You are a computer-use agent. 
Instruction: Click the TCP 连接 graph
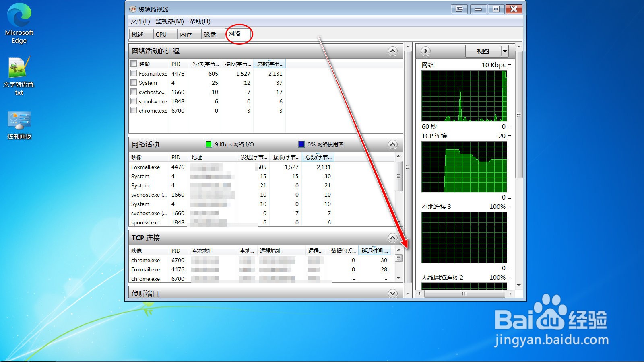pos(464,167)
